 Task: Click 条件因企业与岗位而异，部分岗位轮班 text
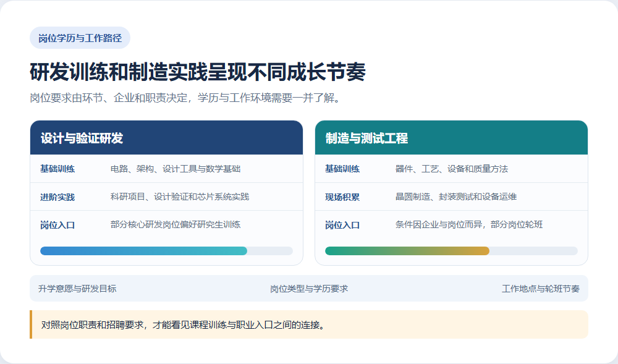point(469,224)
